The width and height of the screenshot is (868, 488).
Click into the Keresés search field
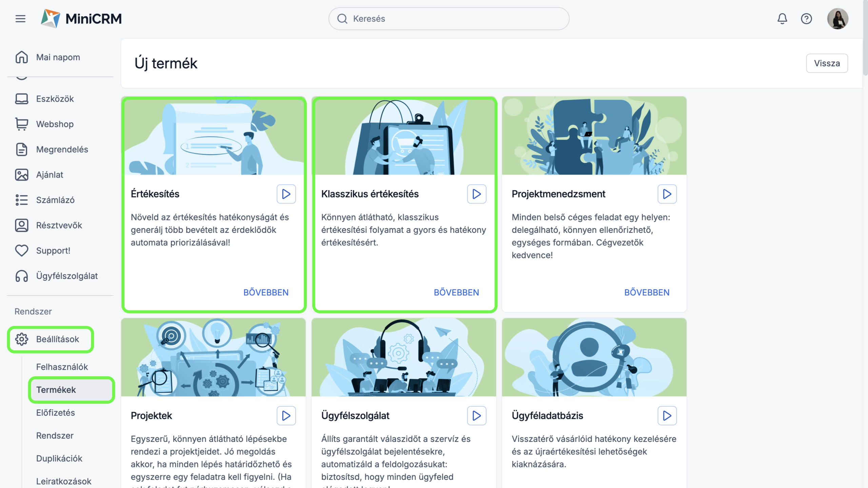point(449,19)
